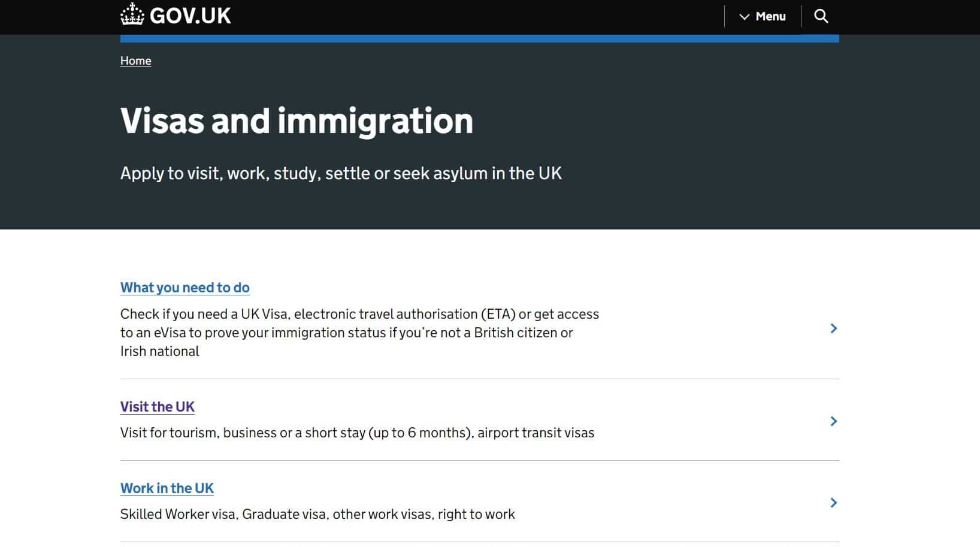Click the Check if you need a UK Visa description
The height and width of the screenshot is (547, 980).
pos(359,333)
